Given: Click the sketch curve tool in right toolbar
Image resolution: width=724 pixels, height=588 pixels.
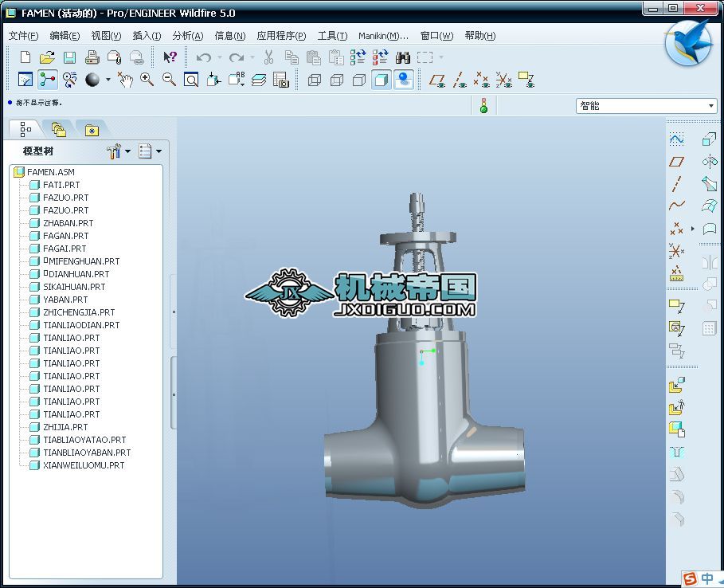Looking at the screenshot, I should click(676, 139).
